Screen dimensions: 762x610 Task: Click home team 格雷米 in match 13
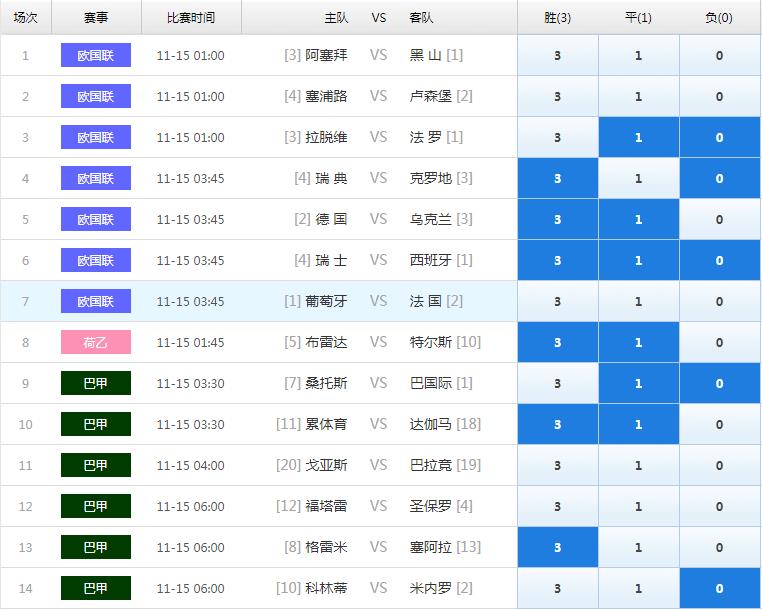click(x=326, y=547)
